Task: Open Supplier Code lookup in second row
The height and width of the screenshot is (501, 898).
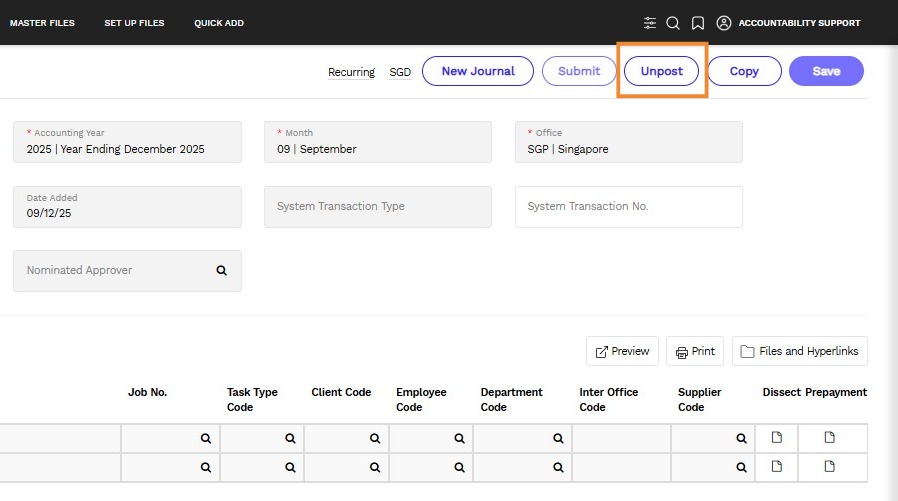Action: 741,468
